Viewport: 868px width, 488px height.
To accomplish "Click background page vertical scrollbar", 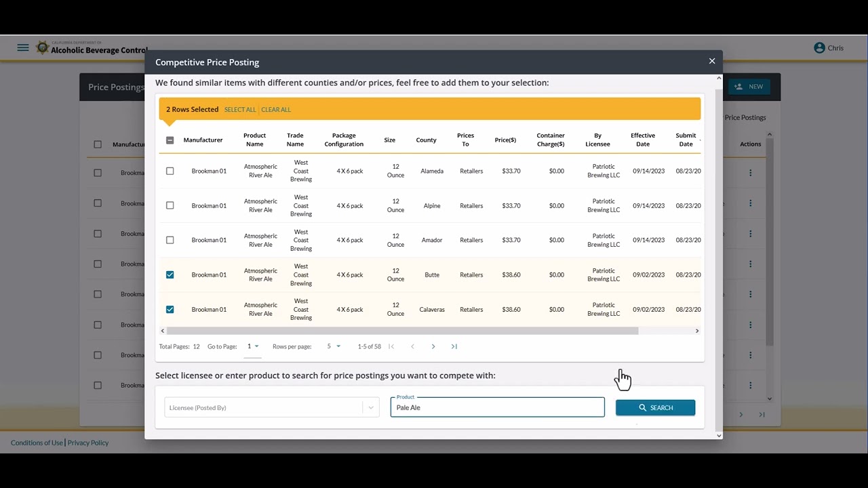I will 770,241.
